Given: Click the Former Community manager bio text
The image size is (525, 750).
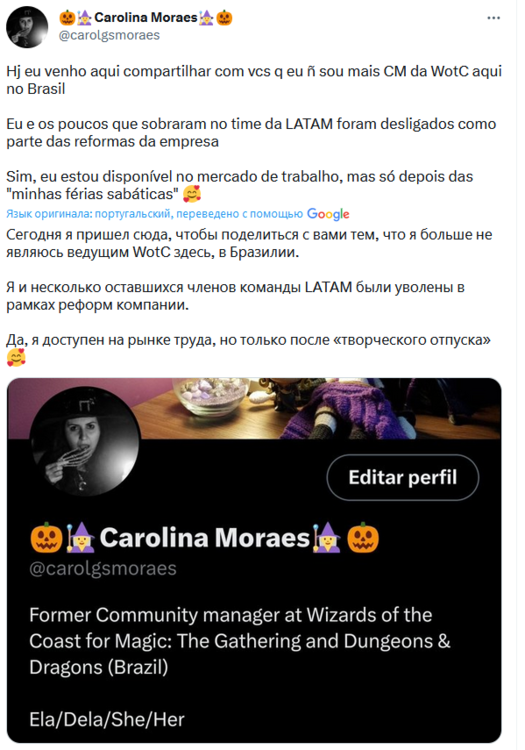Looking at the screenshot, I should [240, 641].
